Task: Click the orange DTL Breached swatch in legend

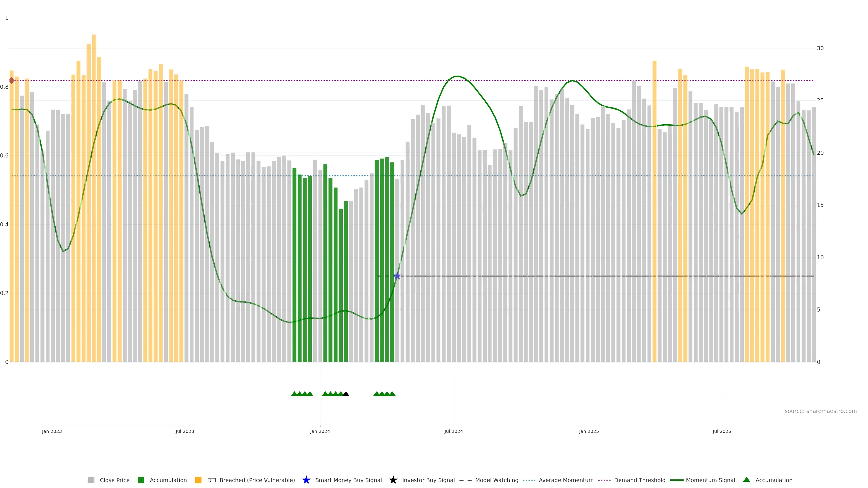Action: tap(198, 480)
